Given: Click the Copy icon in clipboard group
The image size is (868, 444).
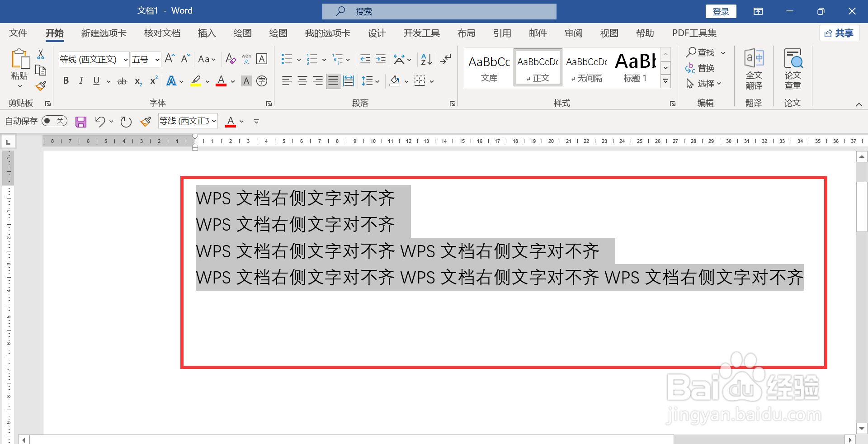Looking at the screenshot, I should pos(41,70).
